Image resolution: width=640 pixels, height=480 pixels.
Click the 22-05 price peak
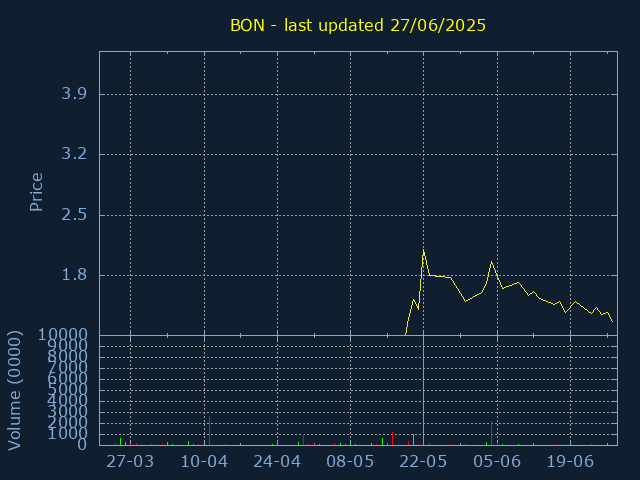coord(424,250)
